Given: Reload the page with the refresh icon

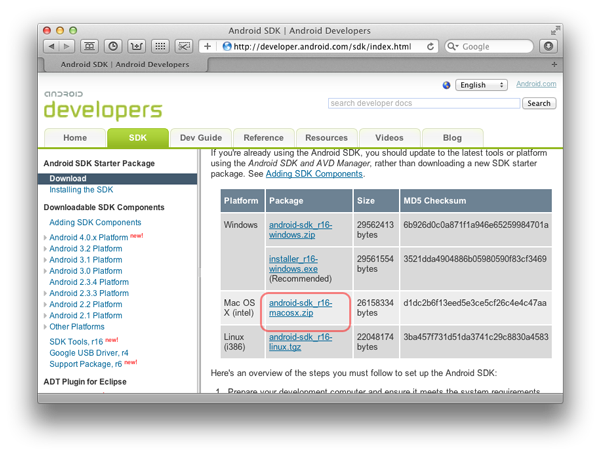Looking at the screenshot, I should point(430,46).
